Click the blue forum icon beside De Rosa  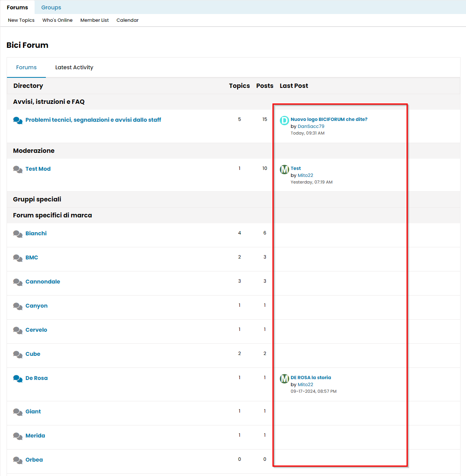17,378
